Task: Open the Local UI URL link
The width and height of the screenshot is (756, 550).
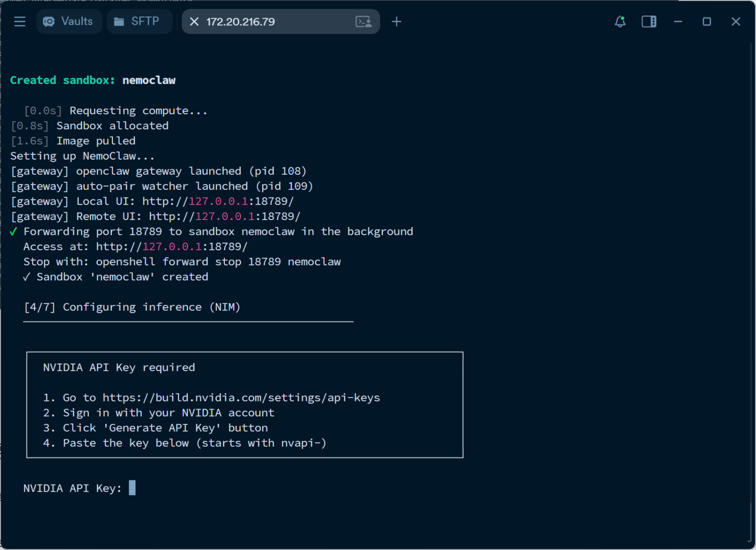Action: [218, 201]
